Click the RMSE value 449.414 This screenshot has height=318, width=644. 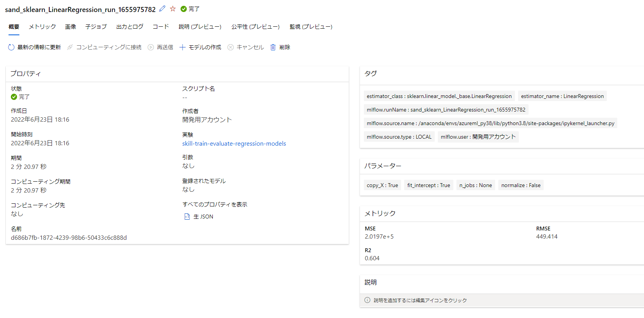[x=547, y=237]
